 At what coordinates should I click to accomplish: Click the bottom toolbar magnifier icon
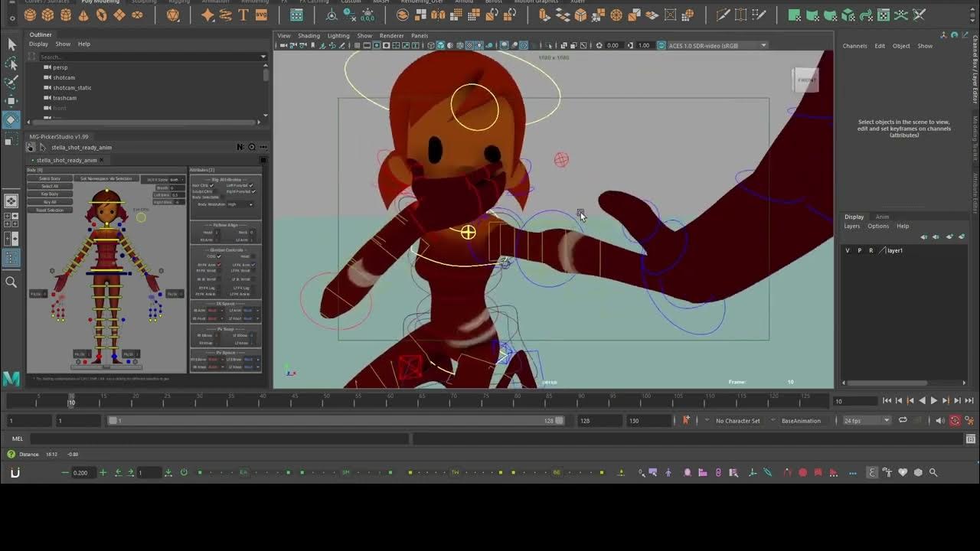[933, 472]
